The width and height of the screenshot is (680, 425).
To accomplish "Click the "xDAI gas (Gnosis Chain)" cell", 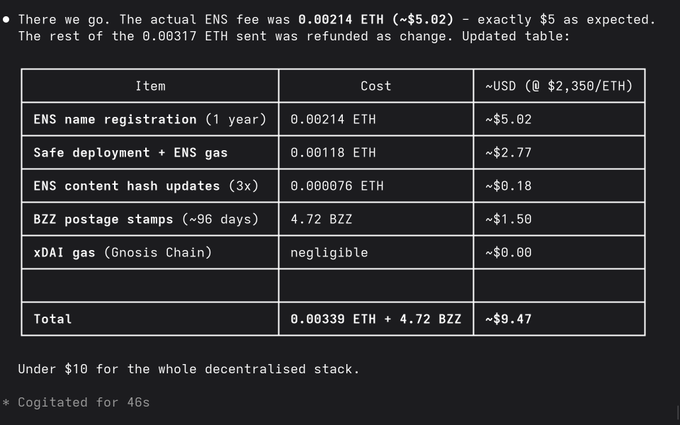I will click(122, 252).
